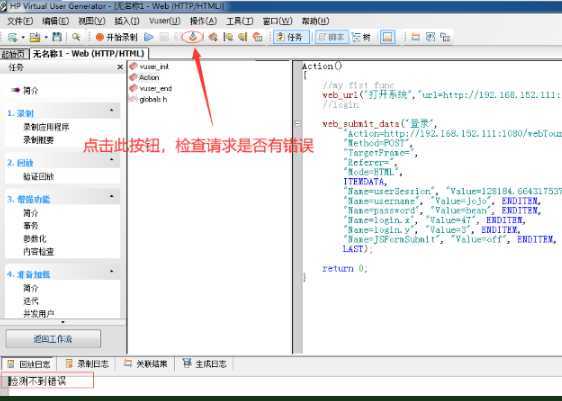This screenshot has height=401, width=562.
Task: Open the 窗口(W) menu
Action: [277, 21]
